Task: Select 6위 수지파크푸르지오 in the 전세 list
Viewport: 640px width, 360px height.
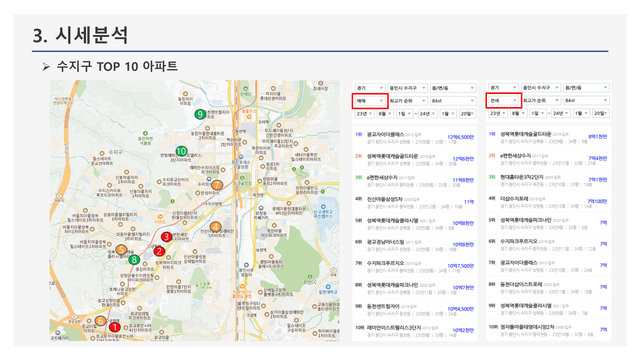Action: point(548,244)
